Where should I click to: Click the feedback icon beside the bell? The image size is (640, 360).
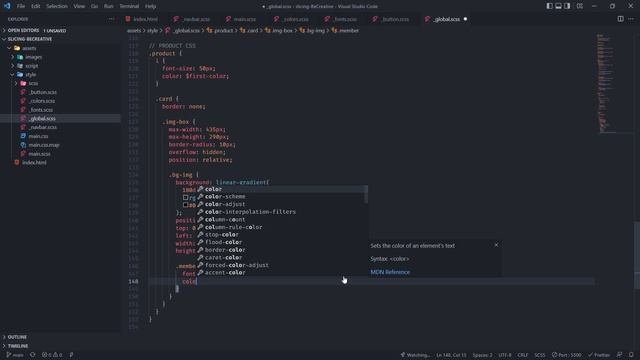tap(619, 355)
